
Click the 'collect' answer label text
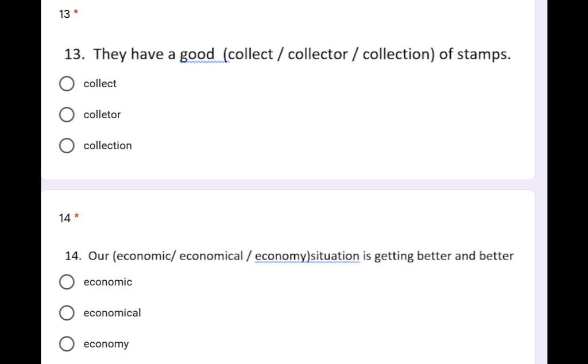(100, 83)
